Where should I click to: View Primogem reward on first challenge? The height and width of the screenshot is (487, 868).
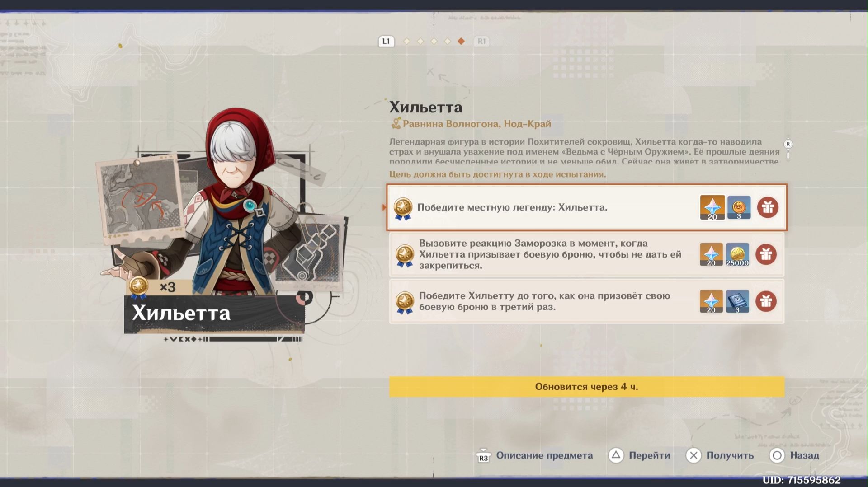[712, 207]
